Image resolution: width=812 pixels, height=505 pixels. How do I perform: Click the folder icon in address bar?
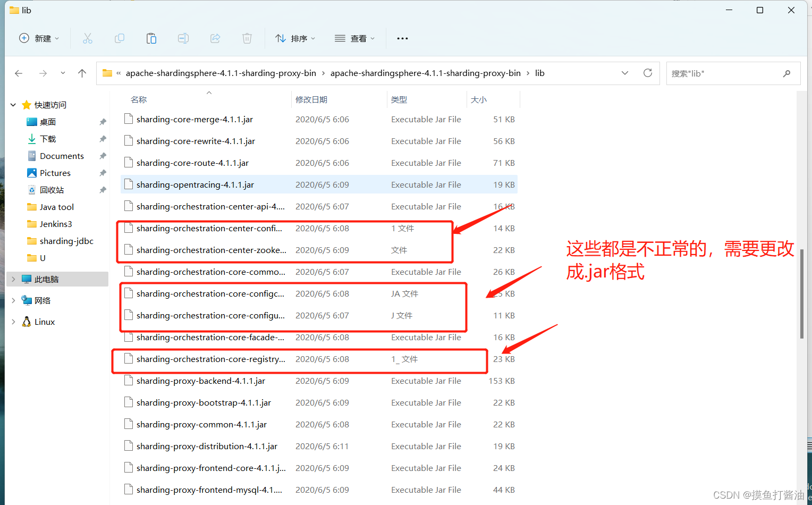click(x=107, y=73)
